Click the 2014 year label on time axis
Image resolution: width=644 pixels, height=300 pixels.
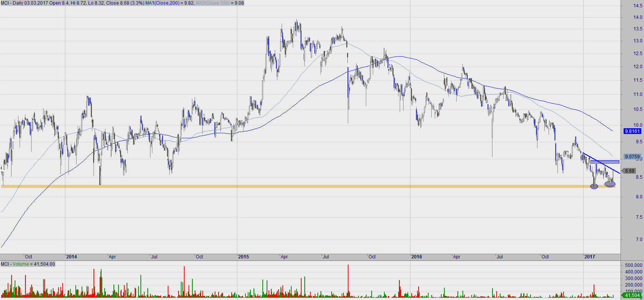[x=72, y=257]
